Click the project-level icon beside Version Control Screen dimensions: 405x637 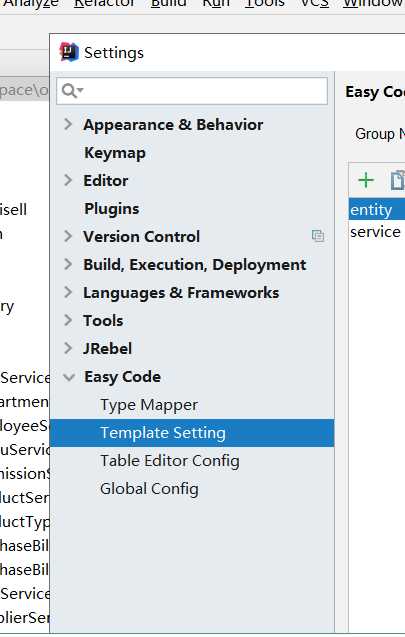(x=318, y=236)
